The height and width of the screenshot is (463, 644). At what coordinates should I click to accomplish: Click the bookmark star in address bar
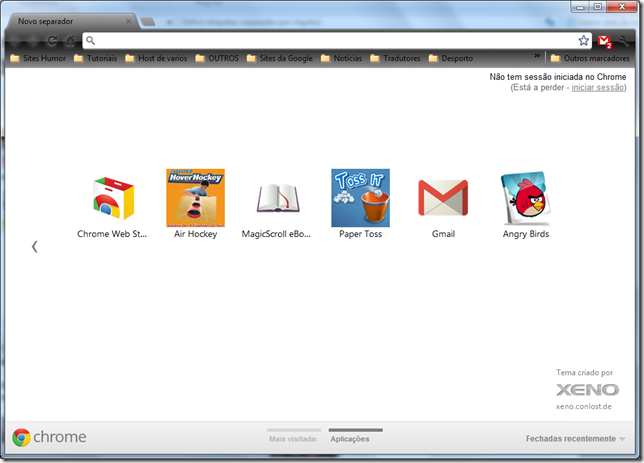583,40
